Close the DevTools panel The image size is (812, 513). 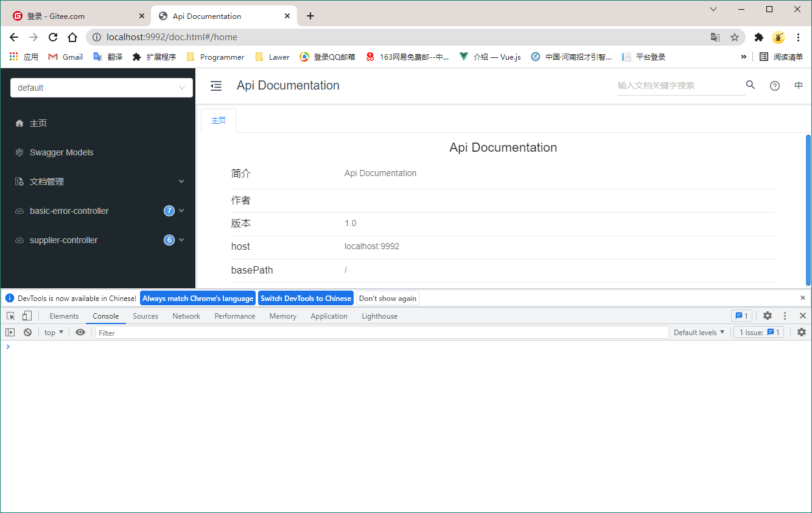(802, 316)
